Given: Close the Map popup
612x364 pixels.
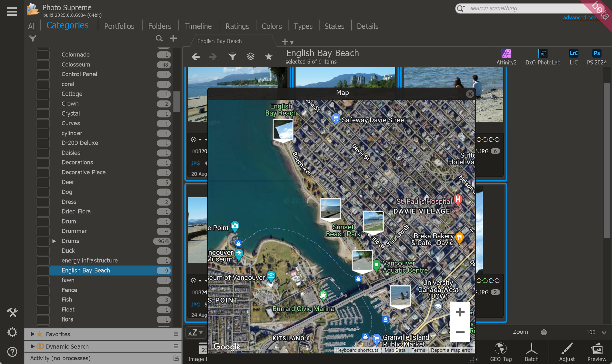Looking at the screenshot, I should (470, 94).
